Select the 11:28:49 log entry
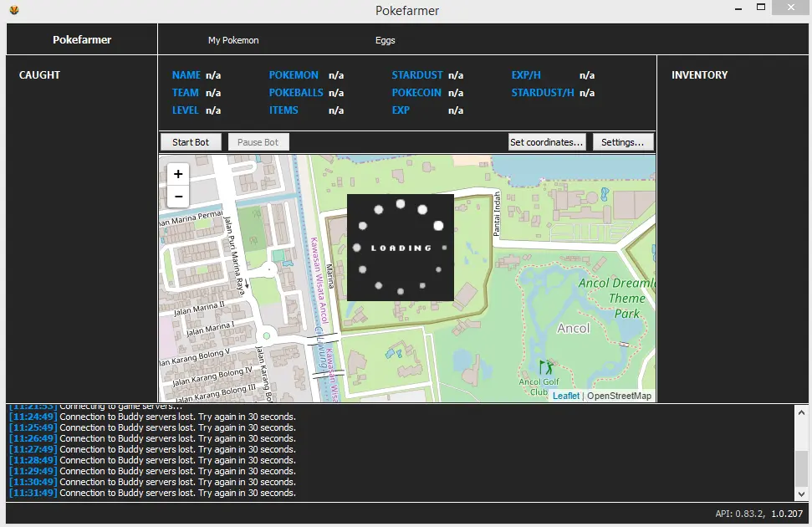The width and height of the screenshot is (812, 527). (x=153, y=460)
